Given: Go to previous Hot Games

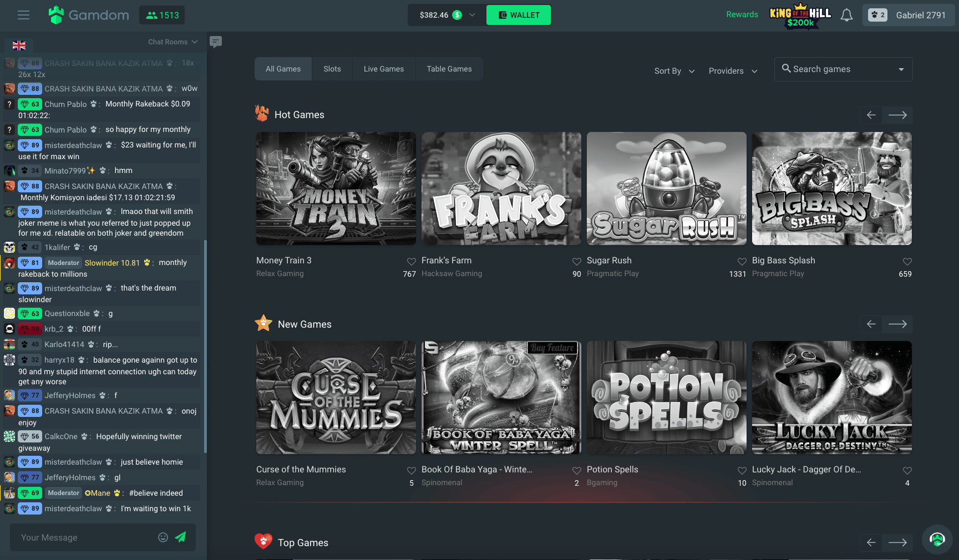Looking at the screenshot, I should click(x=871, y=115).
